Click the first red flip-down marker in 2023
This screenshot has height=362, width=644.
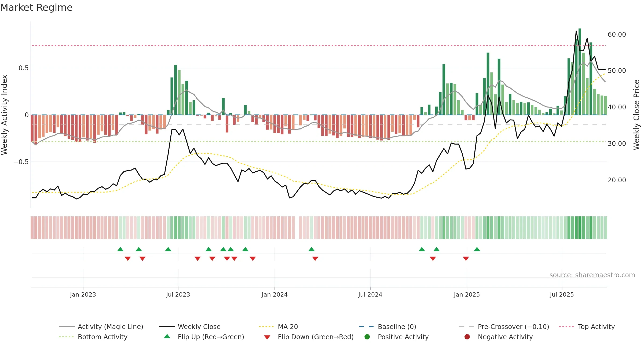[128, 258]
